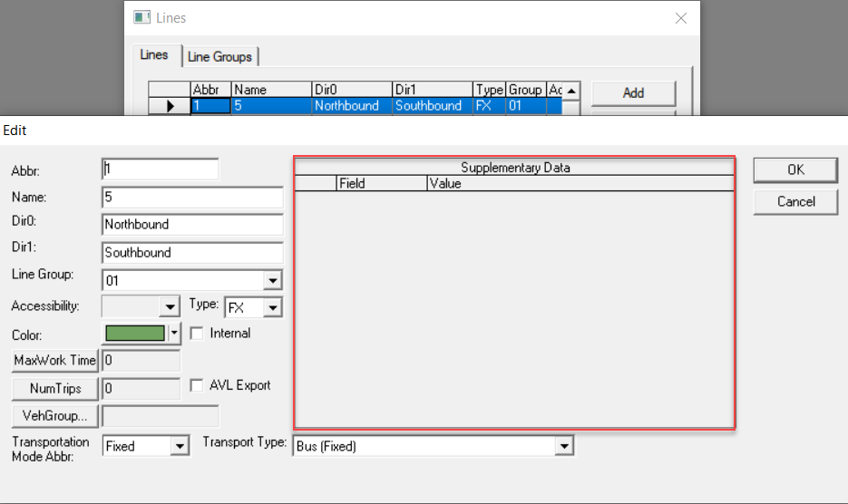Viewport: 848px width, 504px height.
Task: Click the Cancel button
Action: click(x=795, y=202)
